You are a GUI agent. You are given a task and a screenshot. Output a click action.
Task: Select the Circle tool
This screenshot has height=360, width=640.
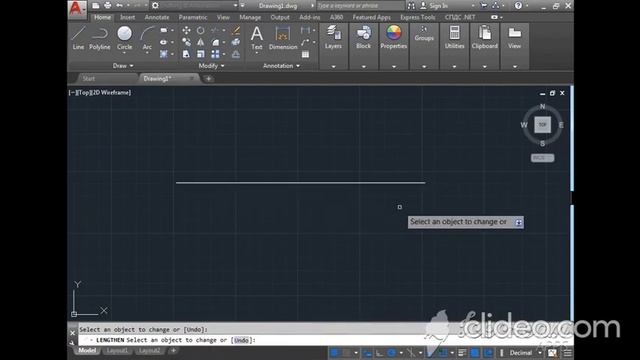click(124, 38)
